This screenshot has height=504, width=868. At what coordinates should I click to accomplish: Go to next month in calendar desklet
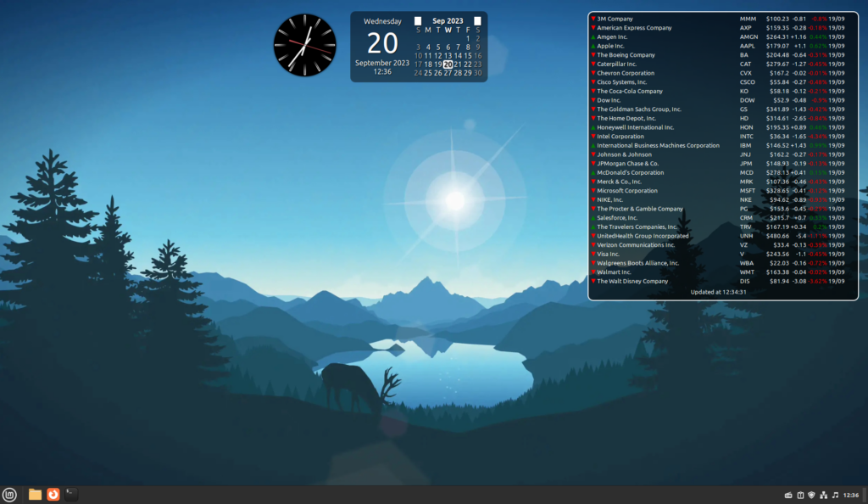click(477, 21)
